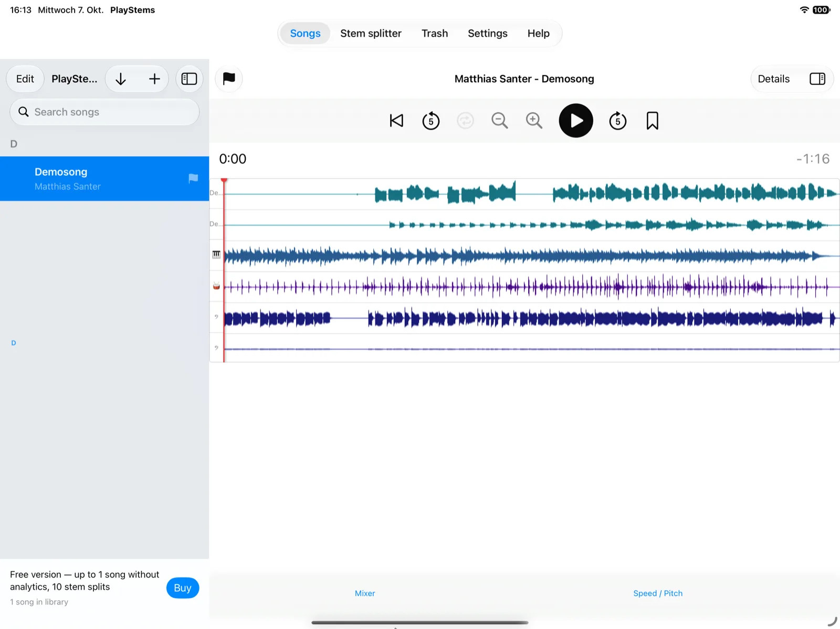
Task: Open the Edit list mode
Action: 25,79
